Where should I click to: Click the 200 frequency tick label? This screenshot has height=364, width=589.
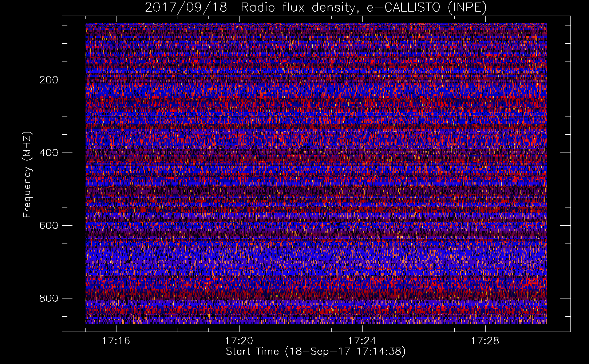tap(49, 80)
